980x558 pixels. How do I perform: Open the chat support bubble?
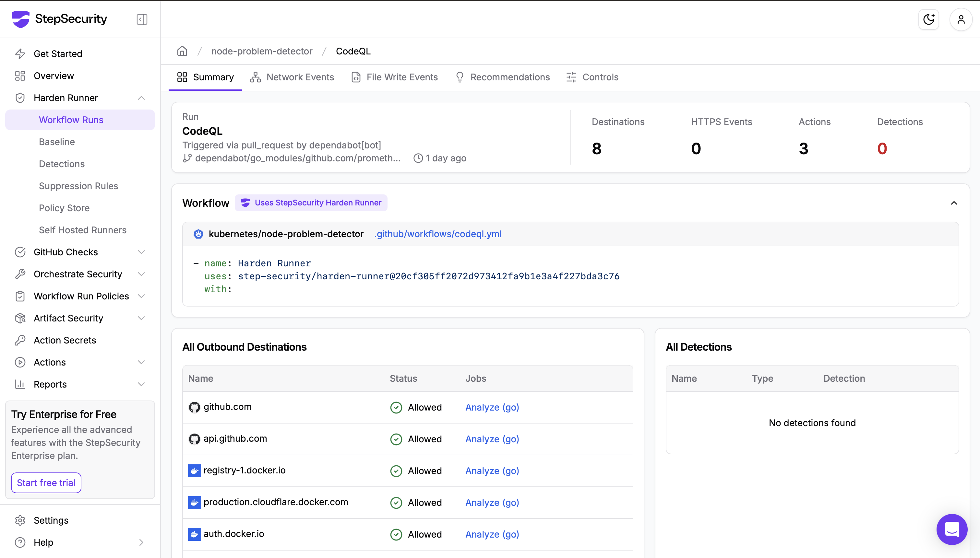tap(952, 529)
